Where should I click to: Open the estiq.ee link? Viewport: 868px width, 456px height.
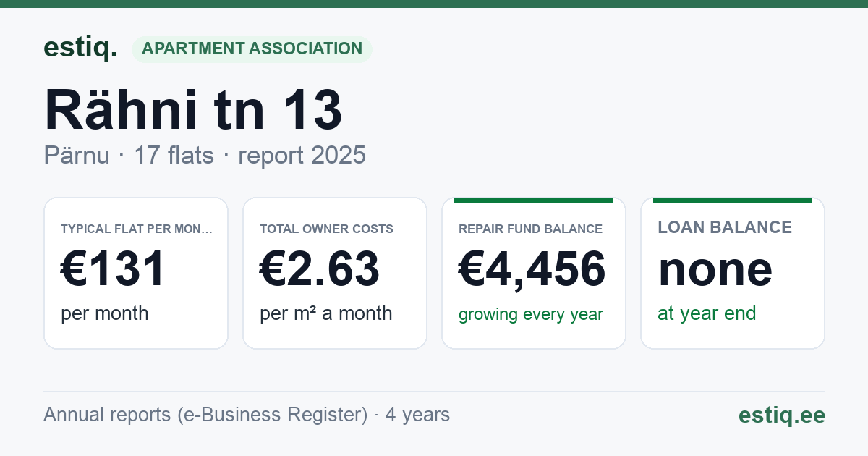tap(782, 415)
